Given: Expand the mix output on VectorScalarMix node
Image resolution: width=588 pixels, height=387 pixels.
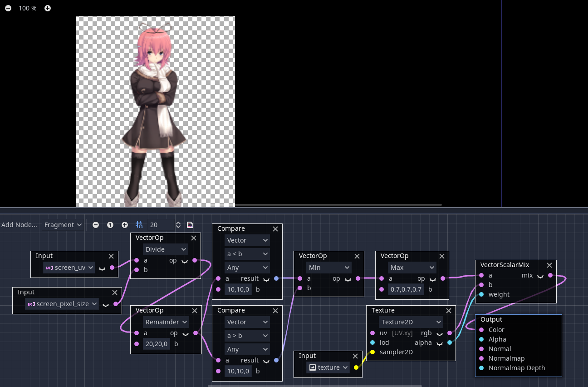Looking at the screenshot, I should [540, 275].
